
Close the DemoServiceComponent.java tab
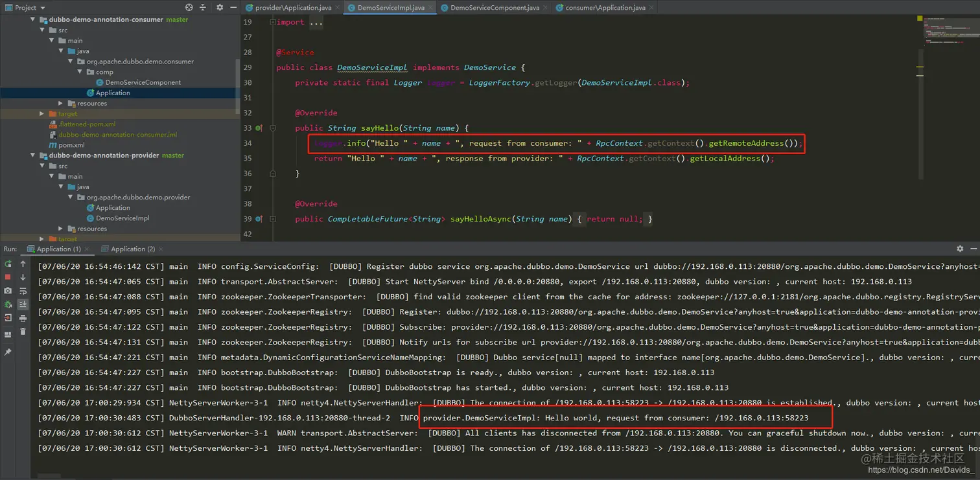[x=544, y=8]
